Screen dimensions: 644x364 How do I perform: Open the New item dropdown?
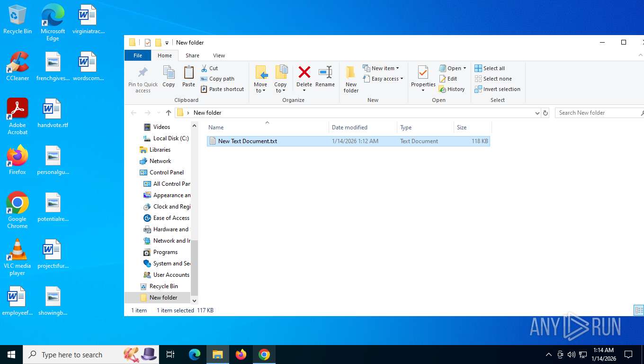381,68
